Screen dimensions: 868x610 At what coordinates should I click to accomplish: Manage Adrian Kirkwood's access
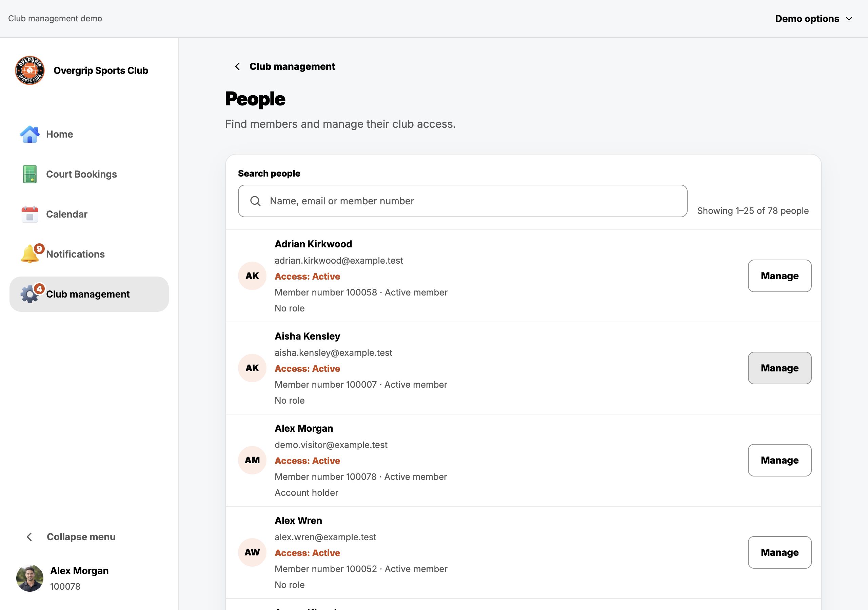point(780,276)
